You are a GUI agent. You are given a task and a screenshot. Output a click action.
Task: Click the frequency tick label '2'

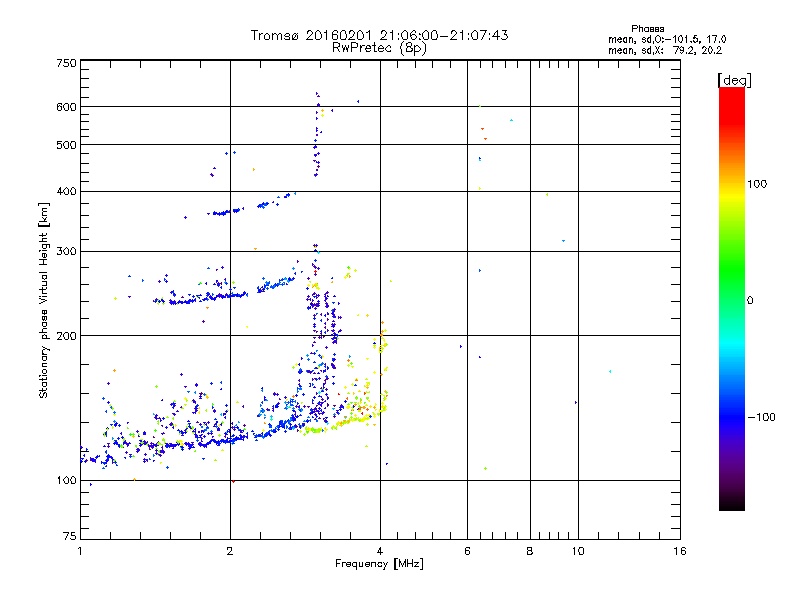[230, 551]
